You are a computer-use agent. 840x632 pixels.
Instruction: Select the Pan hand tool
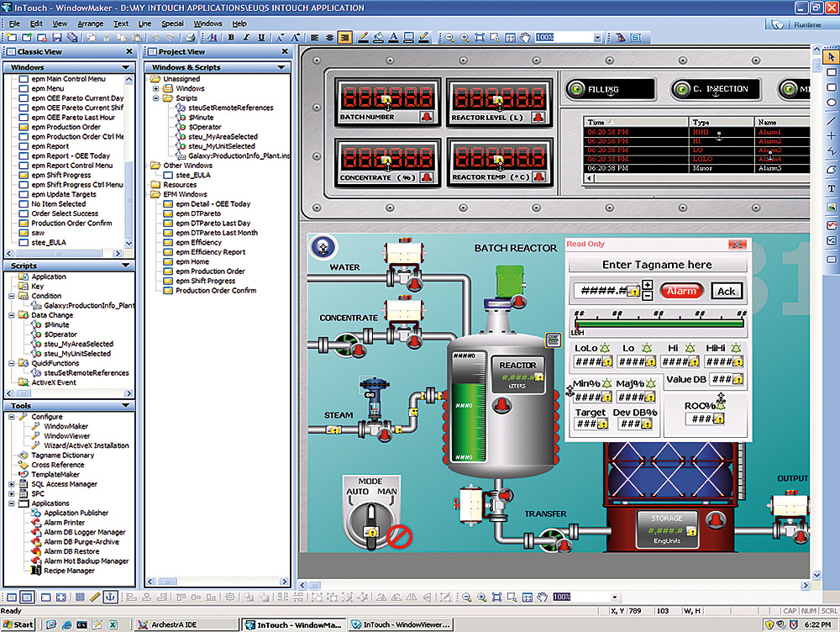pyautogui.click(x=525, y=38)
